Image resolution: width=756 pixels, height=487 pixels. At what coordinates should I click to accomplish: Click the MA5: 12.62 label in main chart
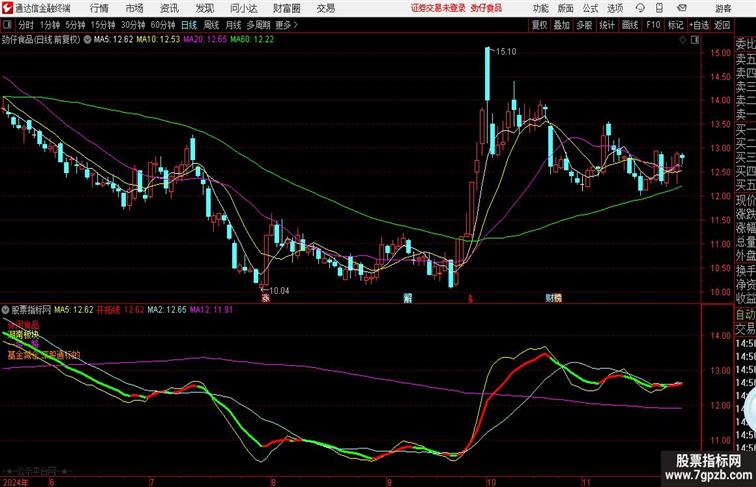coord(113,40)
